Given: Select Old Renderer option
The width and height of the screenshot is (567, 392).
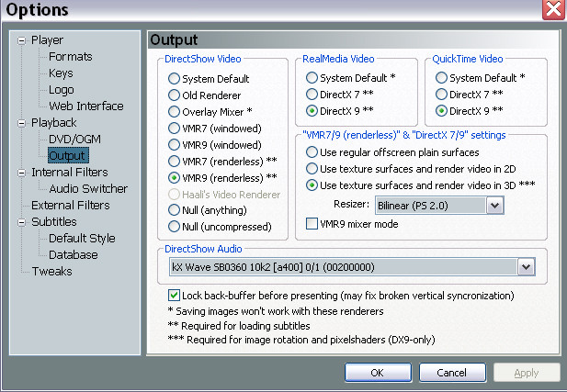Looking at the screenshot, I should (x=204, y=95).
